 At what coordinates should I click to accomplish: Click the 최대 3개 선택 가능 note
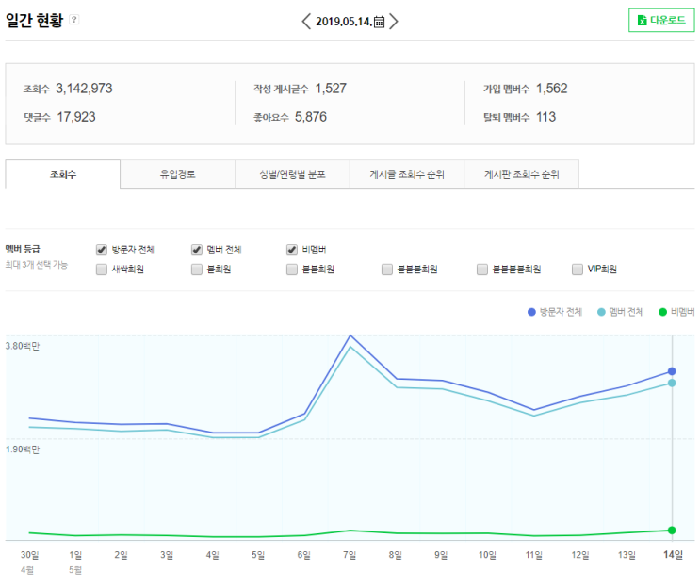coord(36,265)
